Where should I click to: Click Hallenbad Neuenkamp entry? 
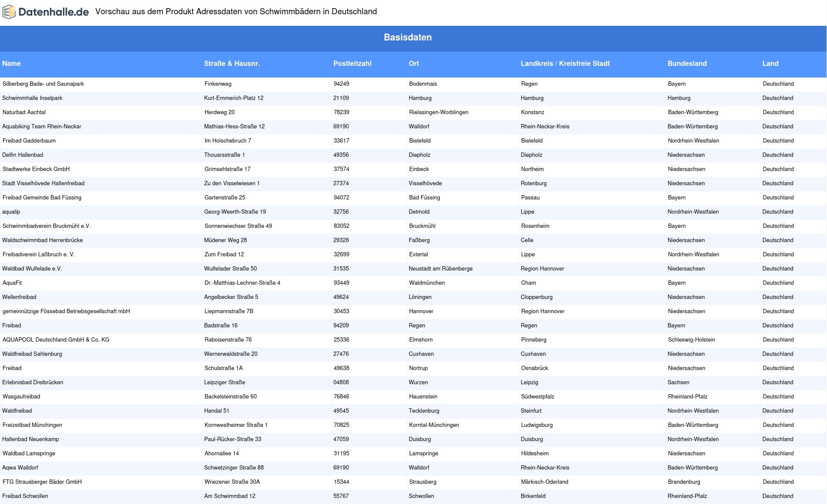31,439
